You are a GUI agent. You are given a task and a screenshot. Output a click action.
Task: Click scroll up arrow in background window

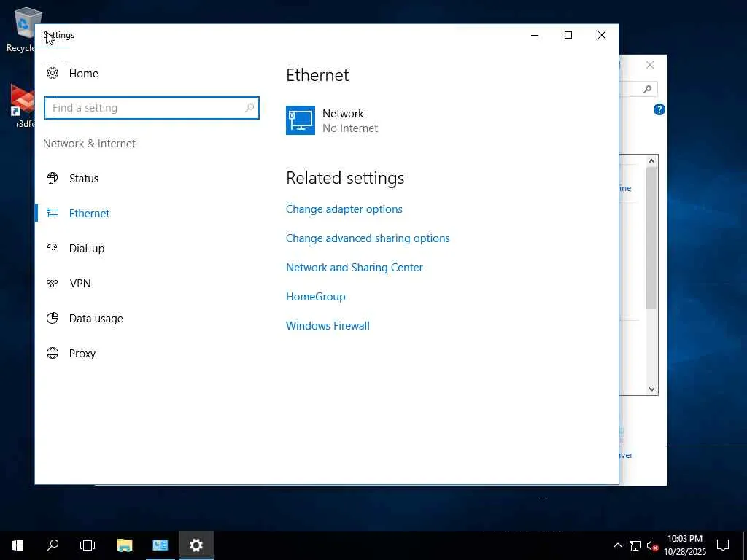[651, 161]
